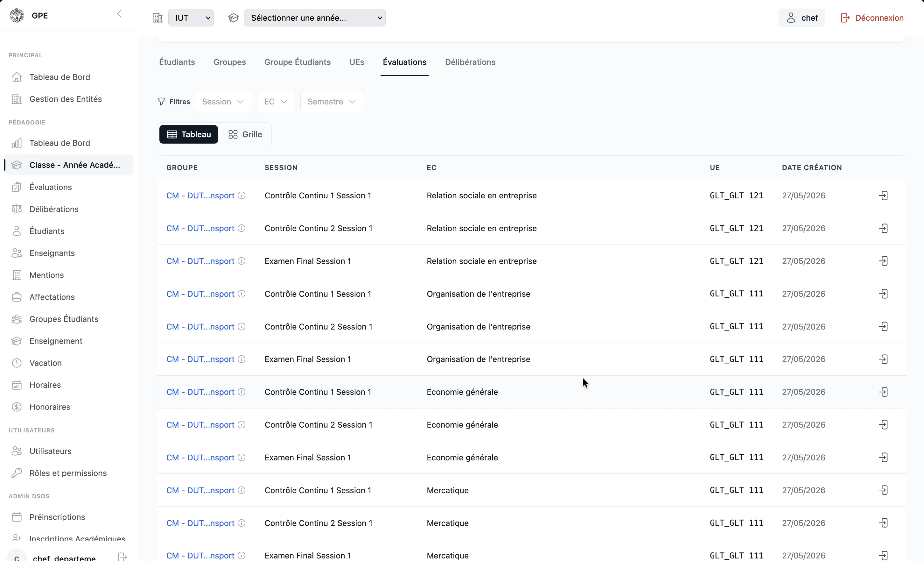Click the Déconnexion button
The width and height of the screenshot is (924, 561).
[x=872, y=18]
